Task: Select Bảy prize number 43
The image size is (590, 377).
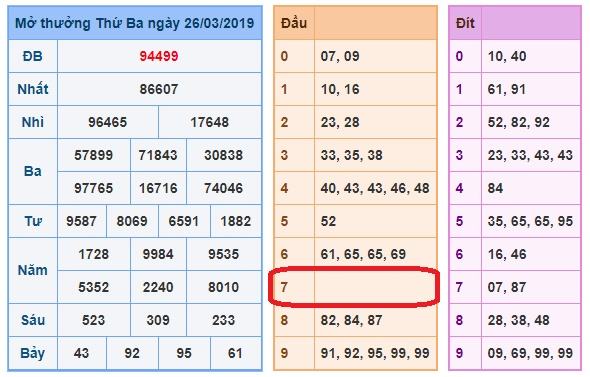Action: tap(81, 353)
